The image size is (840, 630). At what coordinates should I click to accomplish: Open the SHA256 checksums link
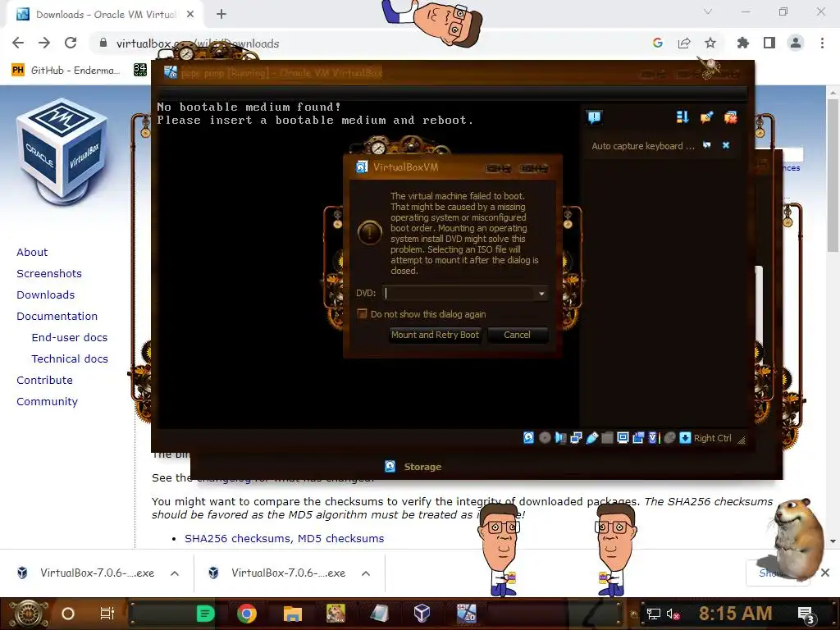237,538
